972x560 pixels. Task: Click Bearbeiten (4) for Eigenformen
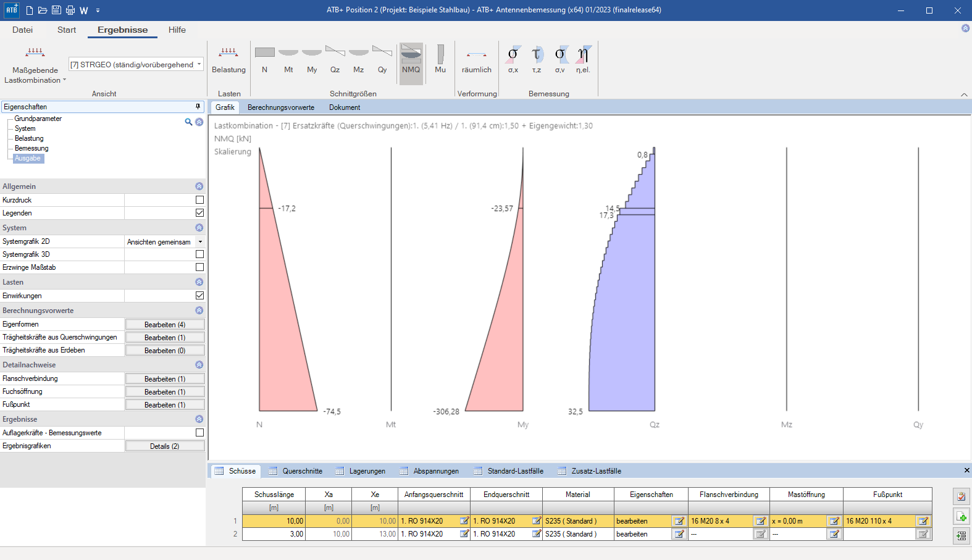point(165,325)
